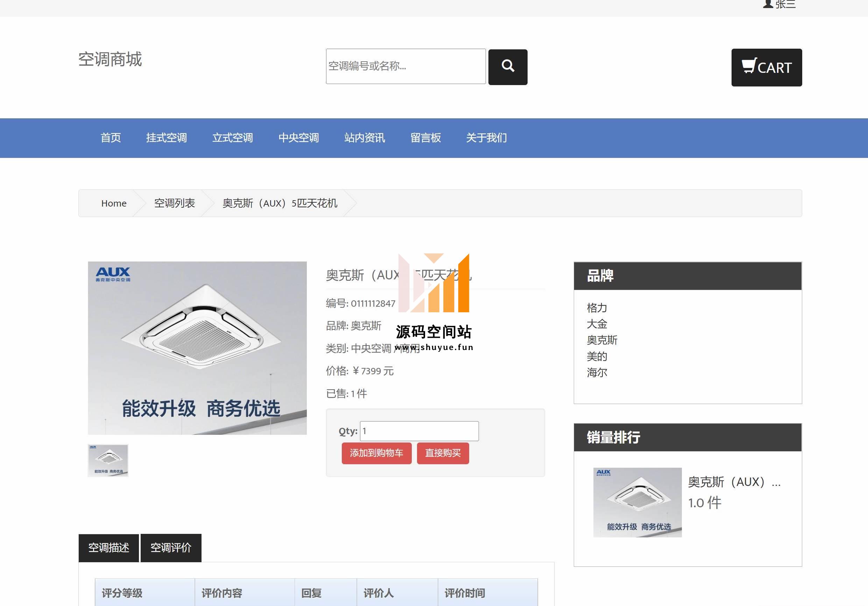This screenshot has width=868, height=606.
Task: Click the 张三 username at top right
Action: 785,4
